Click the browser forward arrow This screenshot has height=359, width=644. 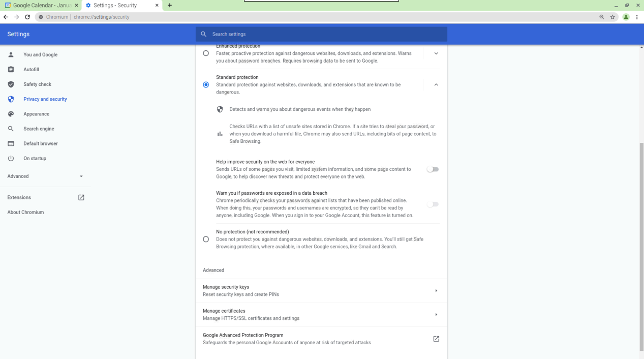coord(16,17)
